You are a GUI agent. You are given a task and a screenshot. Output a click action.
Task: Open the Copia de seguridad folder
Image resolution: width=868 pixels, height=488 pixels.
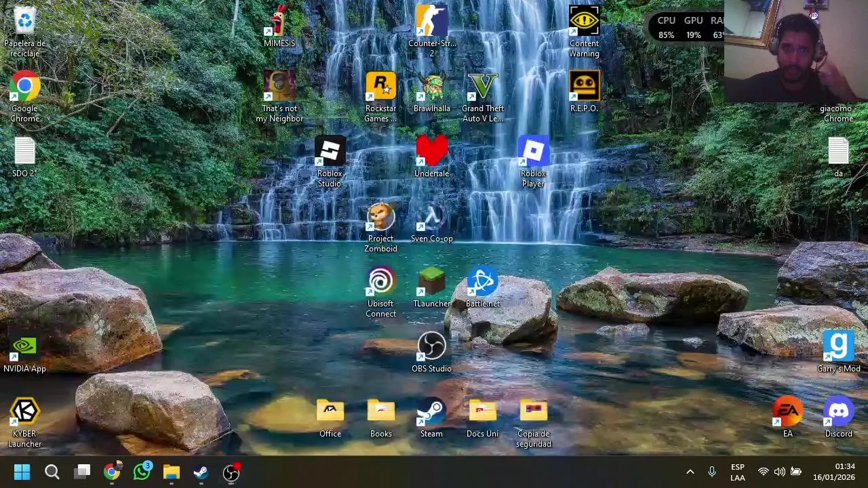tap(534, 423)
